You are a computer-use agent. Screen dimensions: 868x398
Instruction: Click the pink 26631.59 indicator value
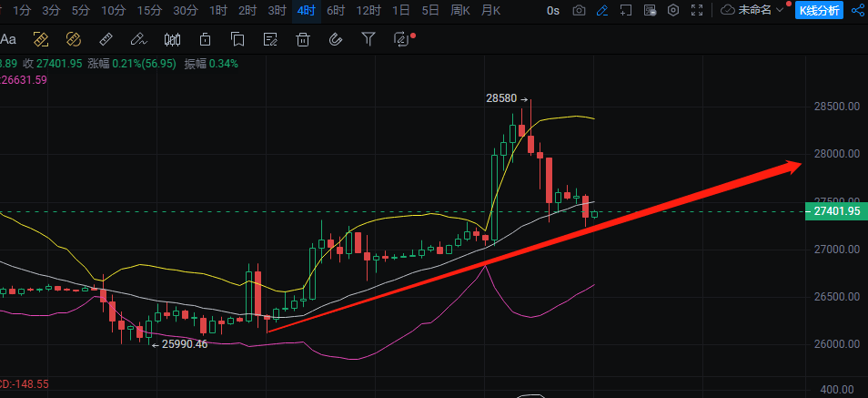pyautogui.click(x=25, y=80)
